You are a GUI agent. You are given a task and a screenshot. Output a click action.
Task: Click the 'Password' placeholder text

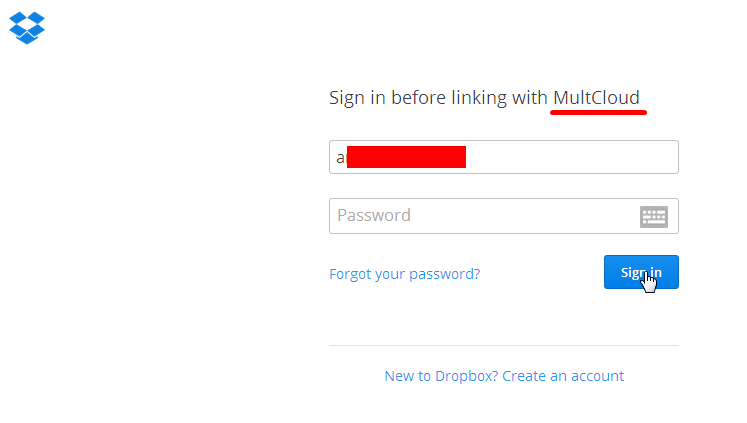(x=374, y=215)
